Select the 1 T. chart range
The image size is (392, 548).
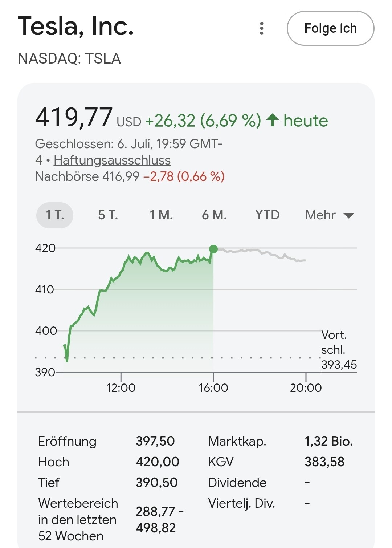[55, 215]
